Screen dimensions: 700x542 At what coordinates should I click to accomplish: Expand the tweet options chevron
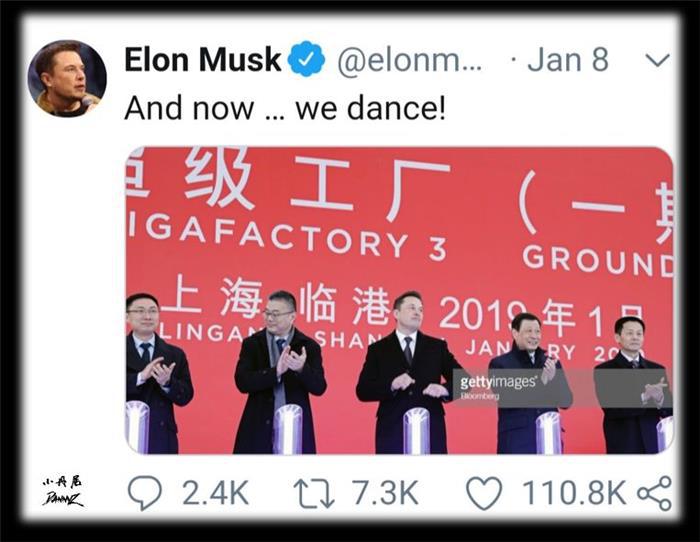[x=658, y=60]
